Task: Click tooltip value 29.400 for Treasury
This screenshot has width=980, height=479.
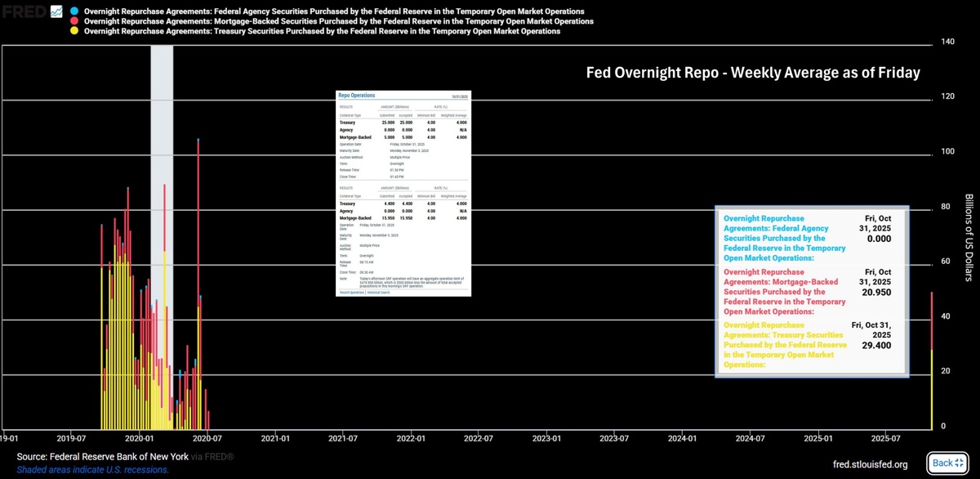Action: coord(876,346)
